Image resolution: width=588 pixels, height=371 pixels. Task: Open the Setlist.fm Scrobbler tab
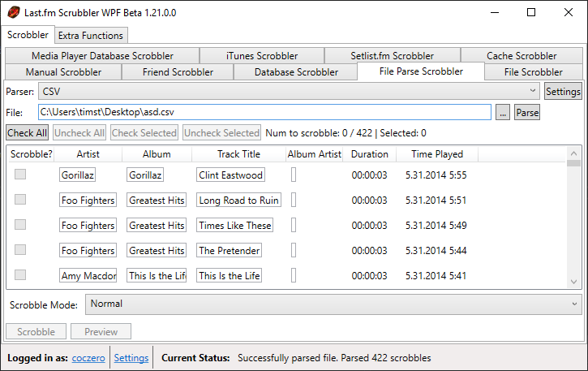[x=392, y=56]
